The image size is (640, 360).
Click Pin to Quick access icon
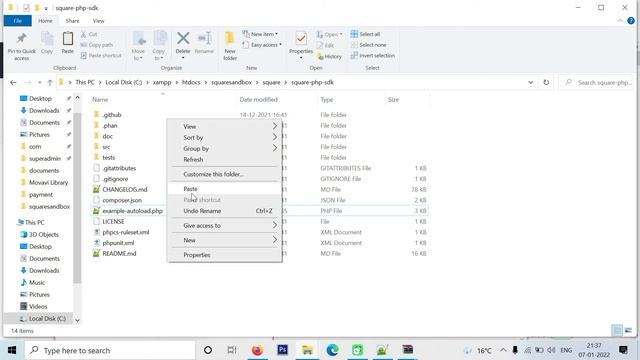21,39
